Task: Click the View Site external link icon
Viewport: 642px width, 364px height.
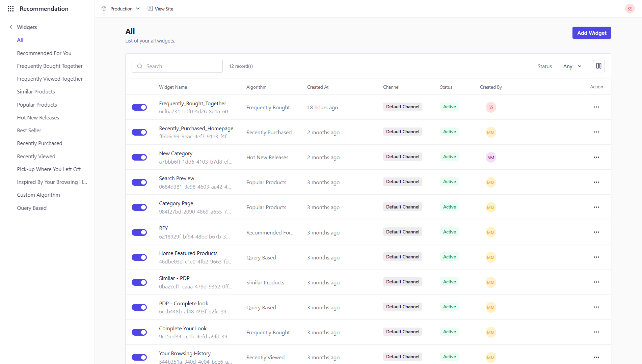Action: tap(150, 9)
